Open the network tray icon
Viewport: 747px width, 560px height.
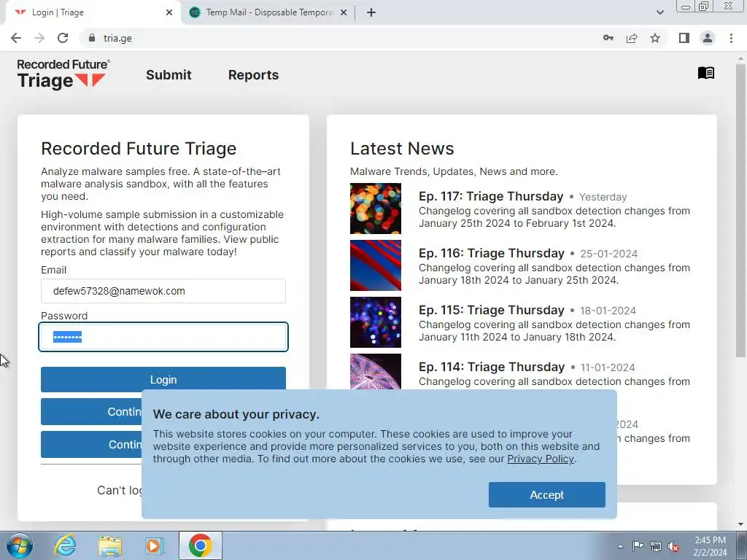[x=656, y=546]
